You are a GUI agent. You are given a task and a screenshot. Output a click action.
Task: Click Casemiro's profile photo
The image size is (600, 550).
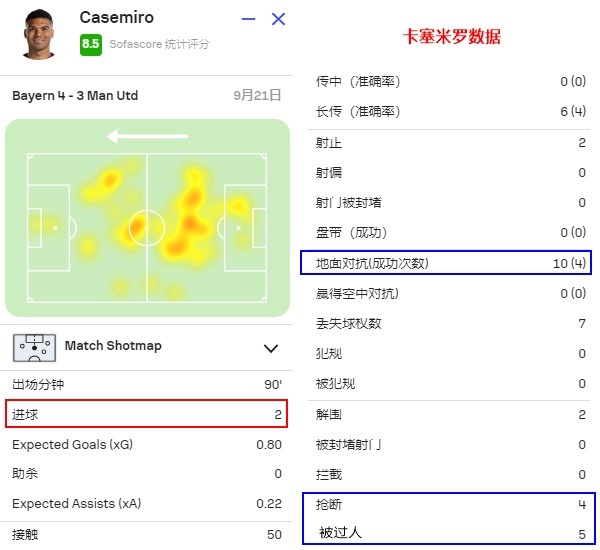click(x=39, y=34)
